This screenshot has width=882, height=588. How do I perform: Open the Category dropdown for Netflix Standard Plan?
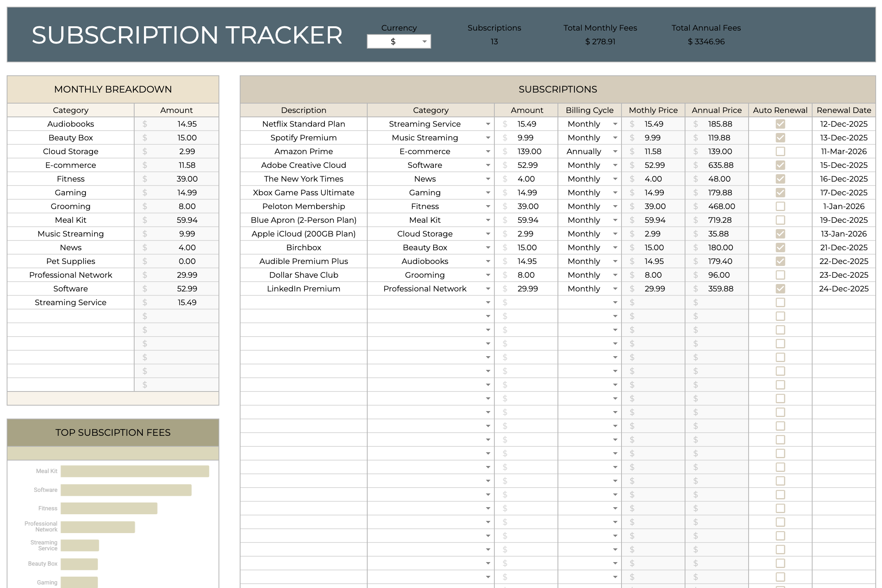488,124
